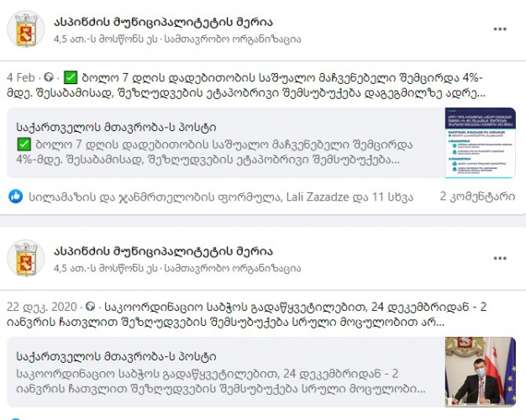Image resolution: width=526 pixels, height=420 pixels.
Task: Open the infographic thumbnail of the shared post
Action: pyautogui.click(x=481, y=143)
